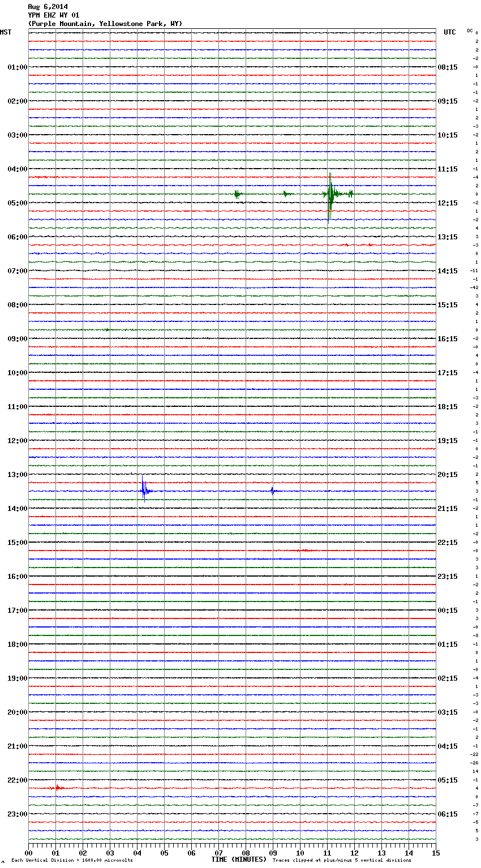Click the "TIME (MINUTES)" axis title
The image size is (481, 868).
[239, 860]
